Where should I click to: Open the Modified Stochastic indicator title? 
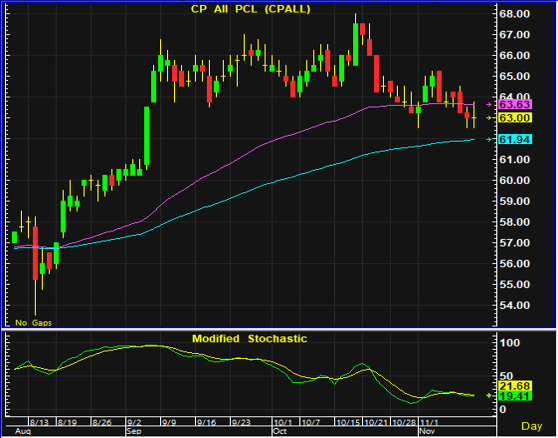[x=249, y=338]
